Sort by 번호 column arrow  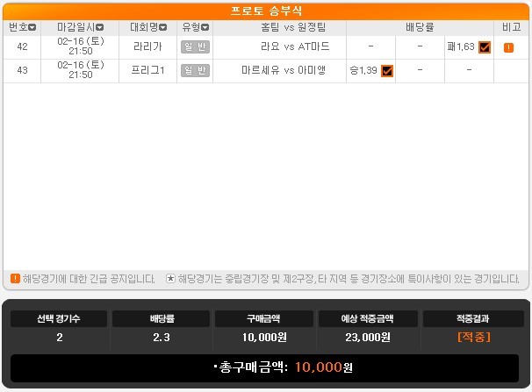coord(32,27)
